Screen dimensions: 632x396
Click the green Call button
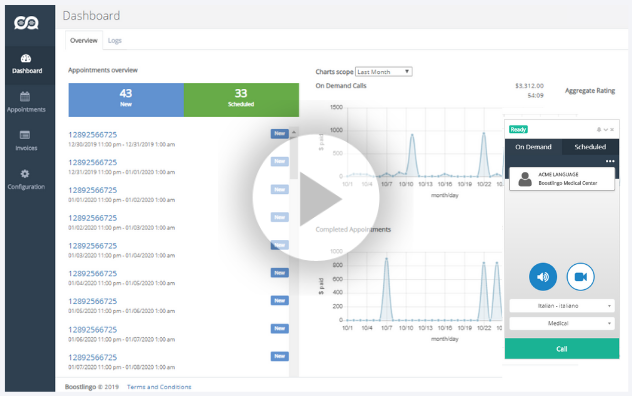click(x=562, y=349)
